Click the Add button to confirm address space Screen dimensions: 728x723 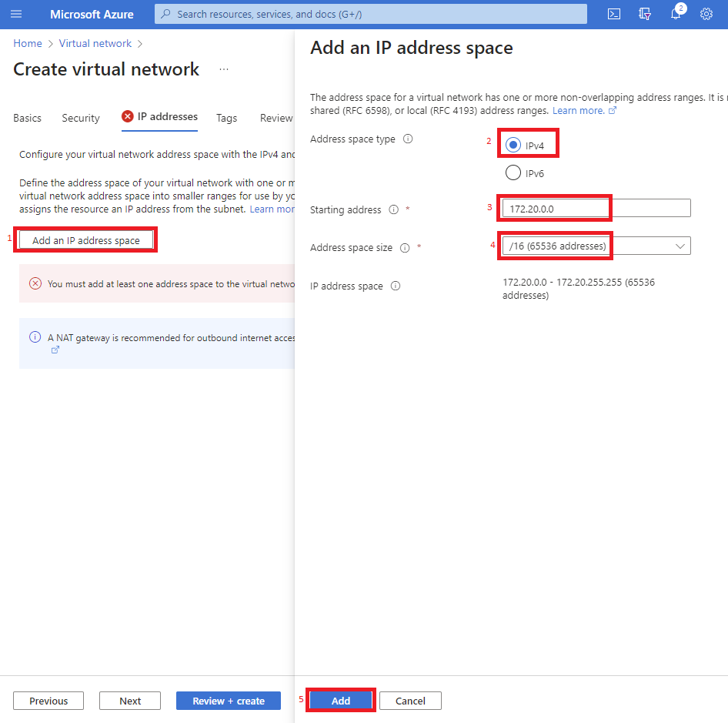340,700
